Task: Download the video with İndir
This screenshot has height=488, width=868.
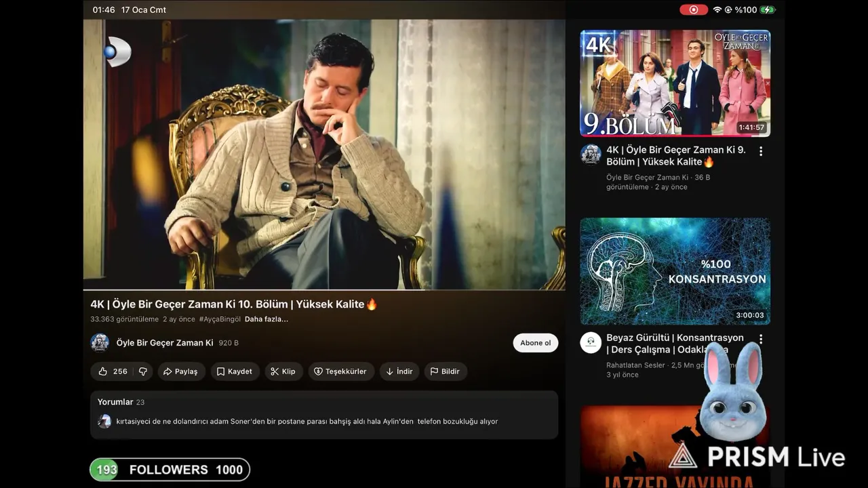Action: [399, 371]
